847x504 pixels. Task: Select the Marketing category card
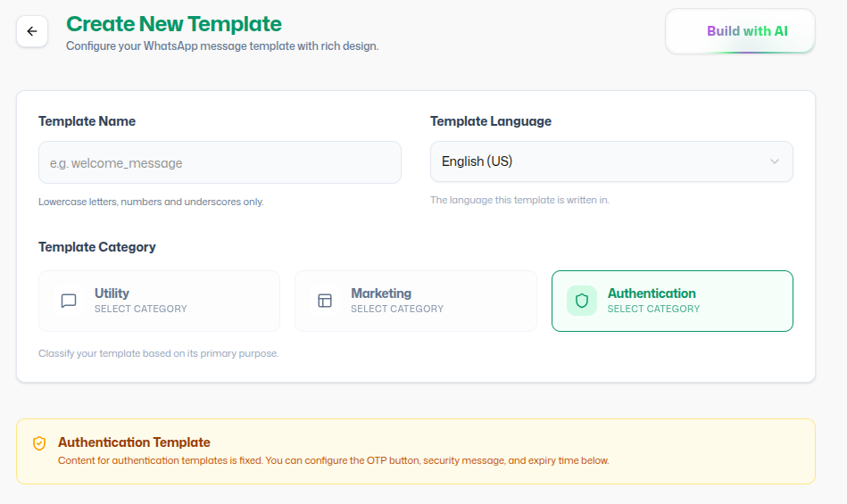[x=416, y=302]
